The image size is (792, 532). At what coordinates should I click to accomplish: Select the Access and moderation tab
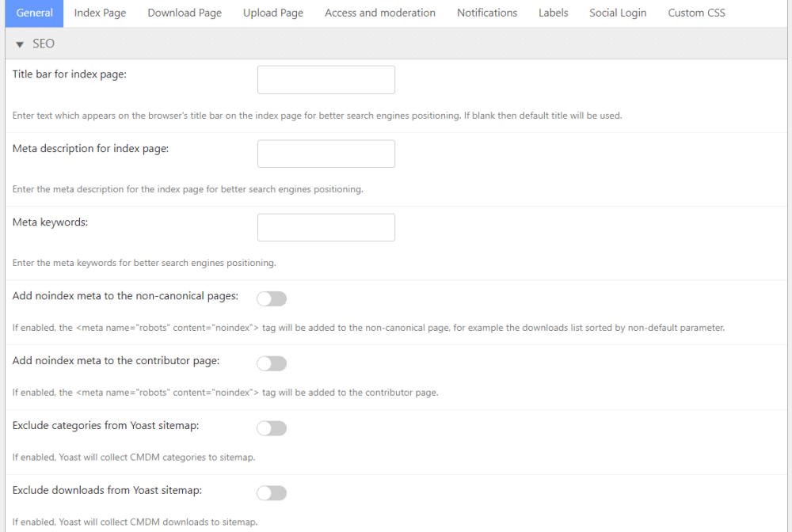[x=380, y=13]
